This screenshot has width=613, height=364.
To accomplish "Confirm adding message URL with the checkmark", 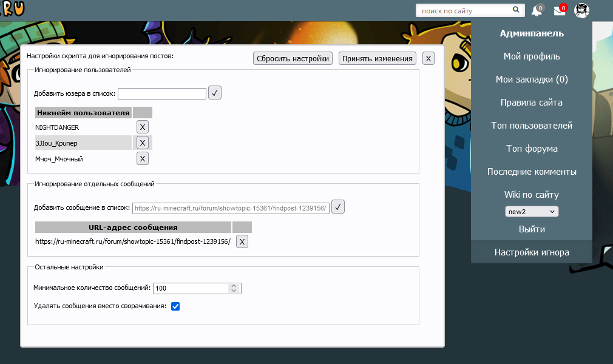I will (339, 207).
